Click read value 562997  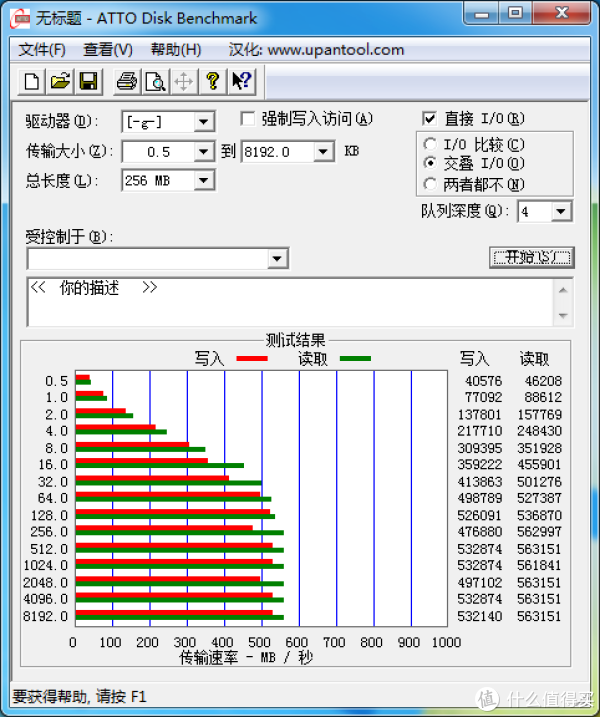pyautogui.click(x=540, y=531)
